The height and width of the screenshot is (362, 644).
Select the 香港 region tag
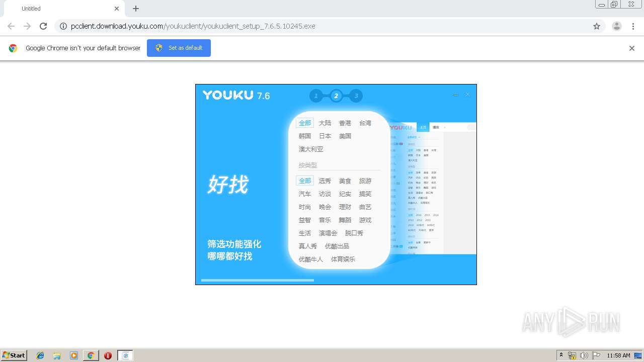coord(345,123)
